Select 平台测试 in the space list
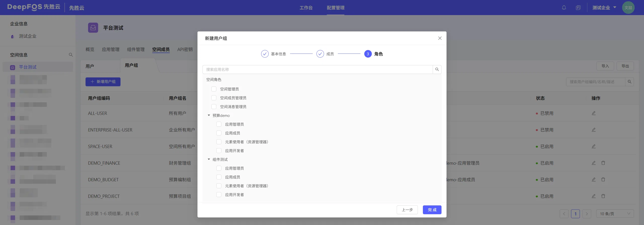The height and width of the screenshot is (225, 644). coord(38,67)
